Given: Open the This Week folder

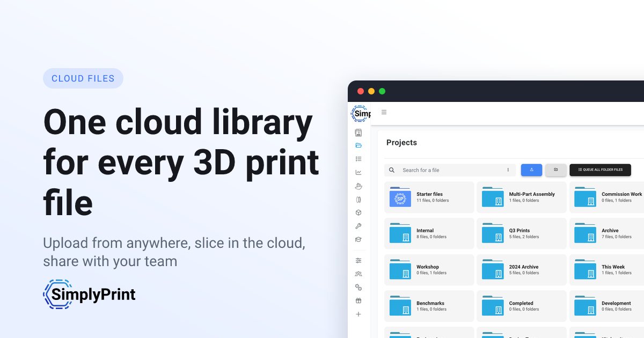Looking at the screenshot, I should [x=606, y=270].
